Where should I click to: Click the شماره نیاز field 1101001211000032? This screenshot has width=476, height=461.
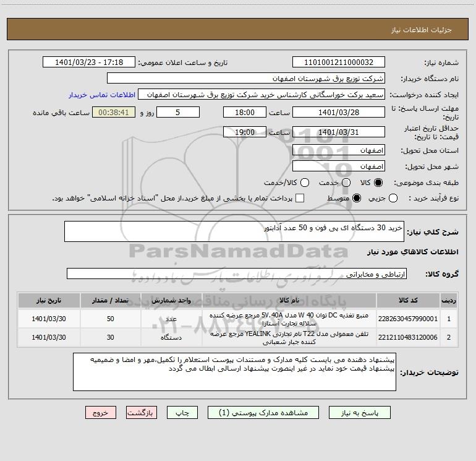point(339,62)
